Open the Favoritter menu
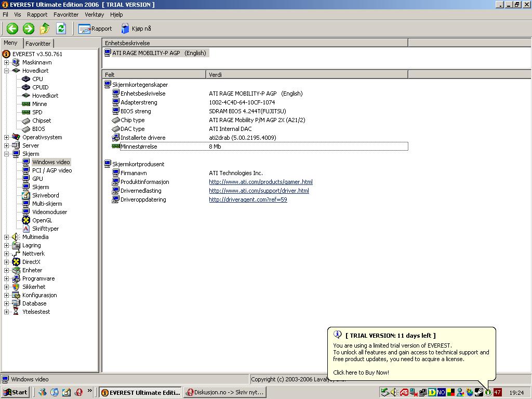 click(66, 15)
